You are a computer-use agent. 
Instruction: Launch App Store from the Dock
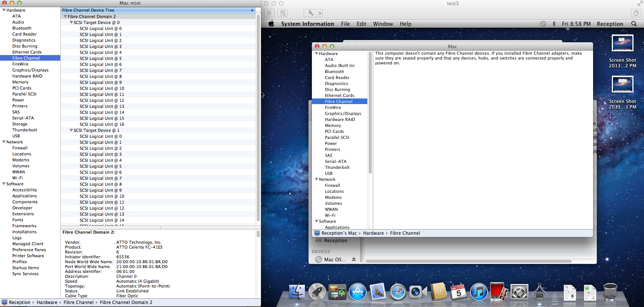358,292
